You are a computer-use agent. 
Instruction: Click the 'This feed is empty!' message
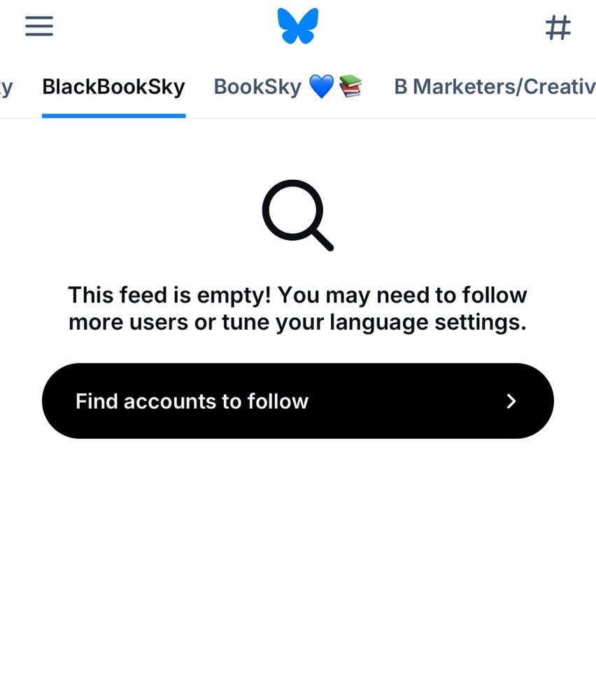tap(169, 295)
